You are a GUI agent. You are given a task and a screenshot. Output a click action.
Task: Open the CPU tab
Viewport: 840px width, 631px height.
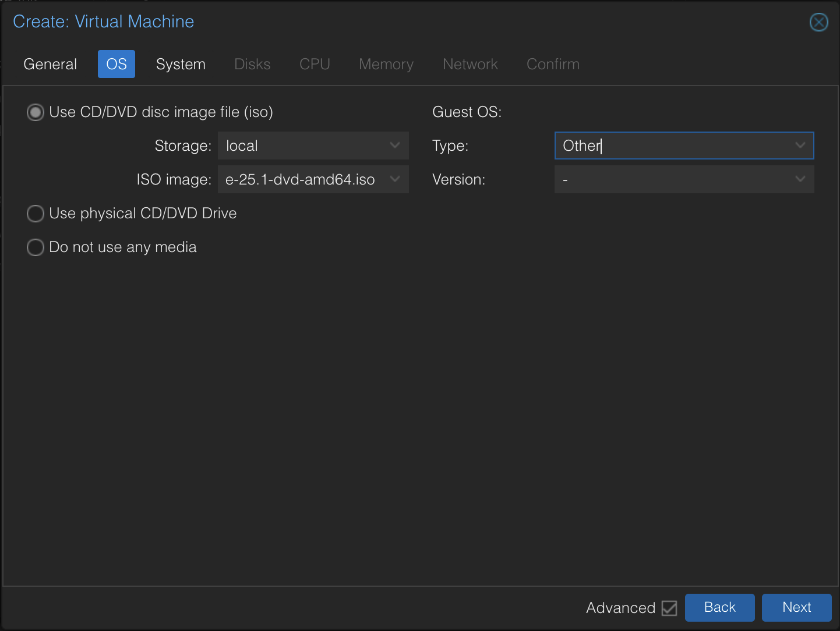(x=315, y=64)
